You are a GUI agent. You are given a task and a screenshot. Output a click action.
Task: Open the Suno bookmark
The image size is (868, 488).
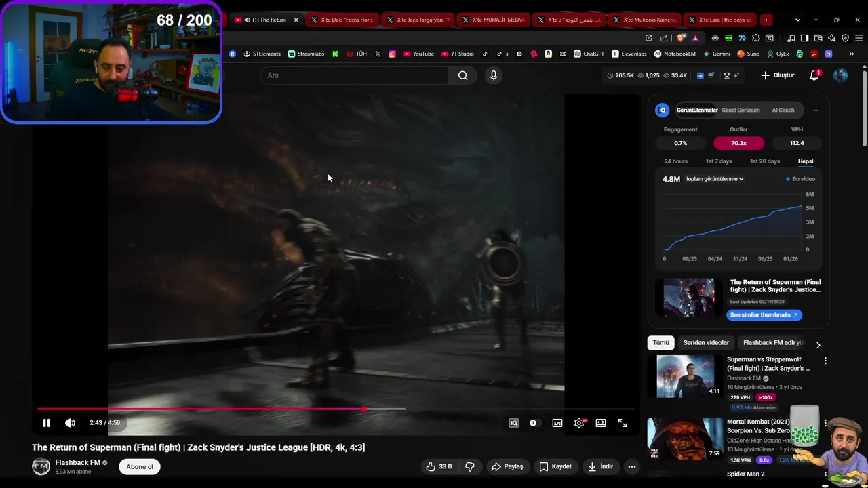pyautogui.click(x=749, y=54)
